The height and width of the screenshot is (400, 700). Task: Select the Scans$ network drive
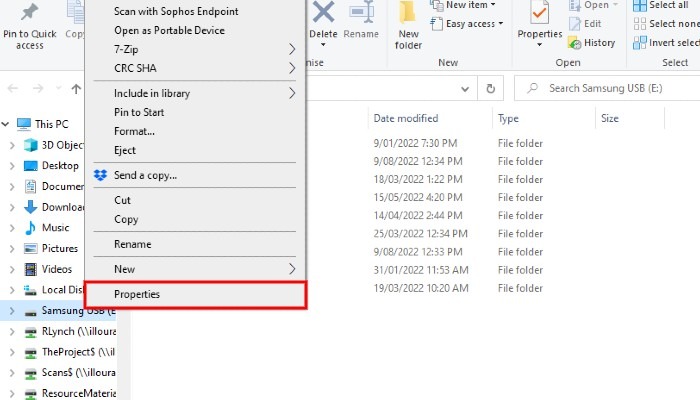pyautogui.click(x=70, y=373)
